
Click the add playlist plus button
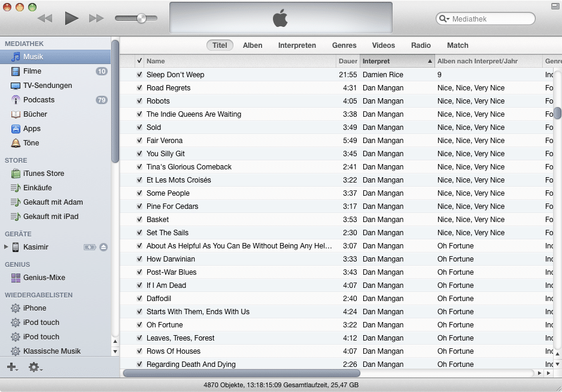[12, 367]
